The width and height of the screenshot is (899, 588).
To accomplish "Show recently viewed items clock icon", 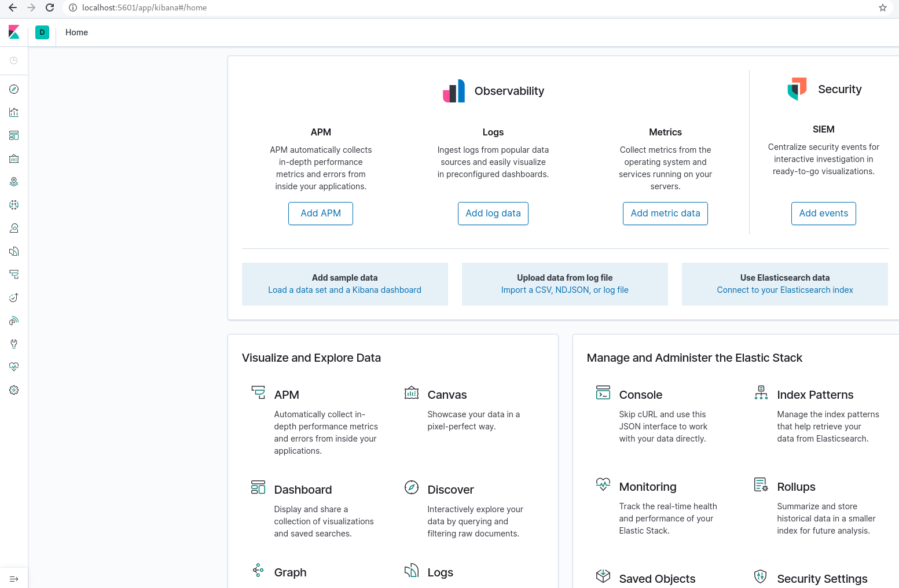I will 14,61.
